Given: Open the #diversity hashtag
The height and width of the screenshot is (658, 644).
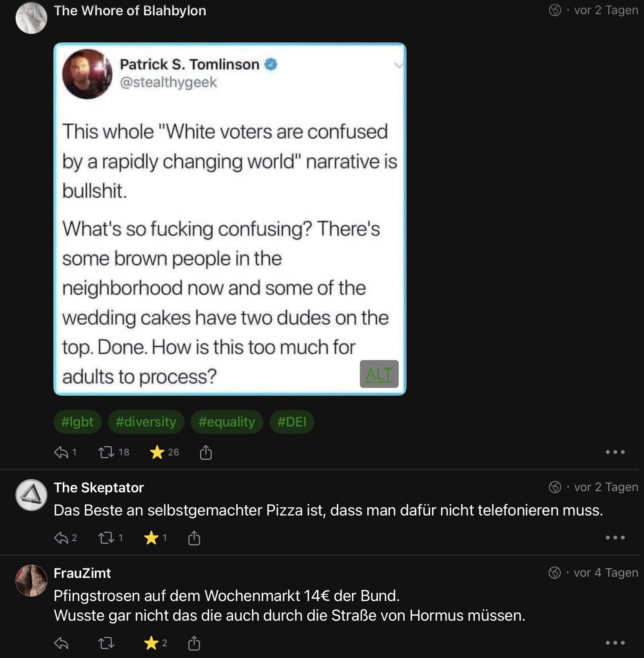Looking at the screenshot, I should tap(146, 422).
